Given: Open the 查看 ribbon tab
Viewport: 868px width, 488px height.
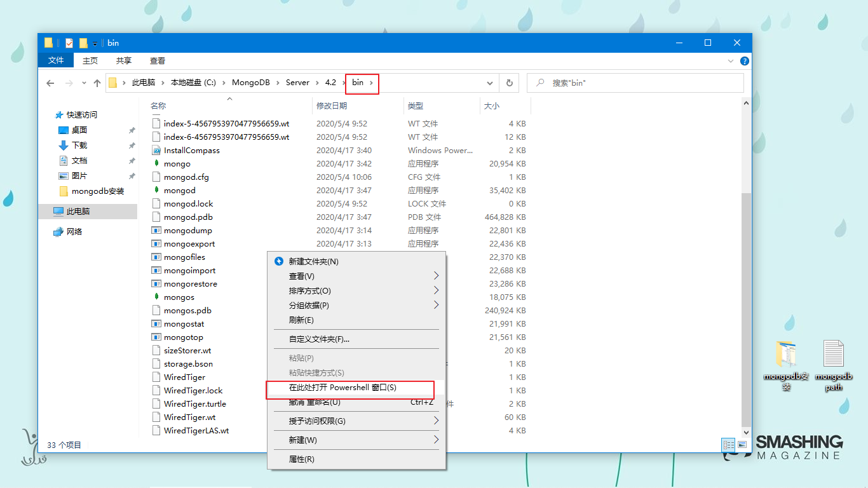Looking at the screenshot, I should (x=158, y=60).
